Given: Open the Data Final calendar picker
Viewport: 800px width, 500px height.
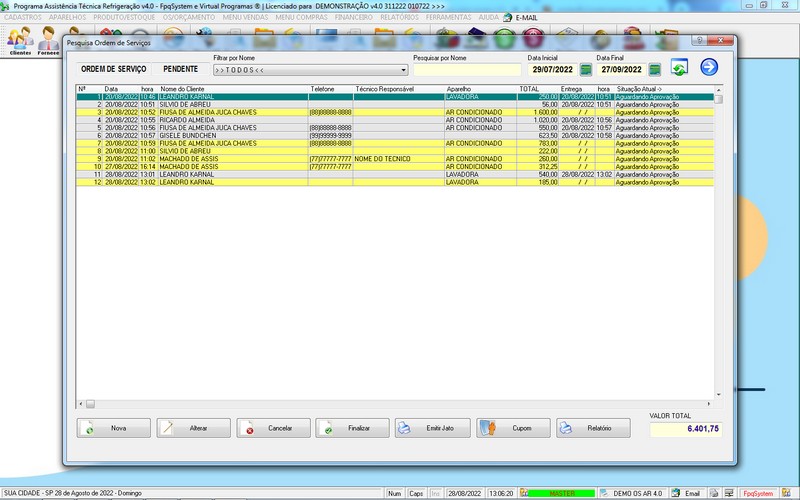Looking at the screenshot, I should click(x=654, y=69).
